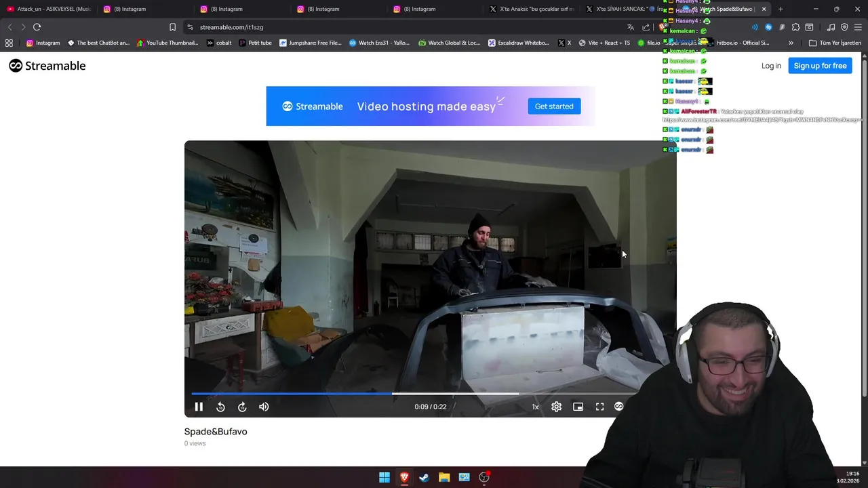The width and height of the screenshot is (868, 488).
Task: Open OBS Studio from taskbar
Action: pos(484,477)
